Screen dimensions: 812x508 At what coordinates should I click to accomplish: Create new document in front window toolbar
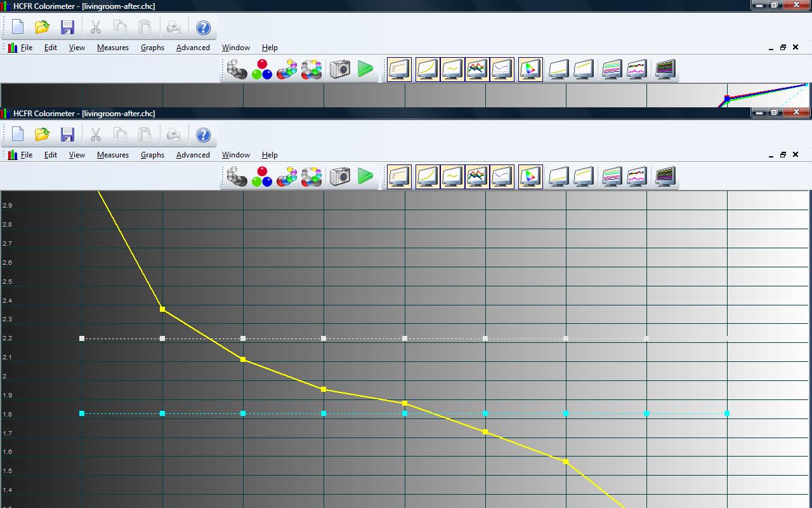(17, 135)
